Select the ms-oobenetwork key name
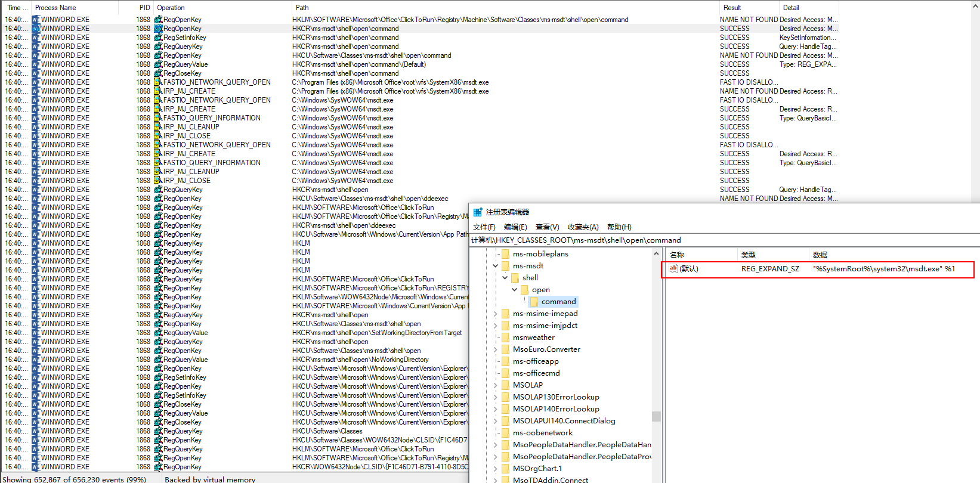 point(543,433)
